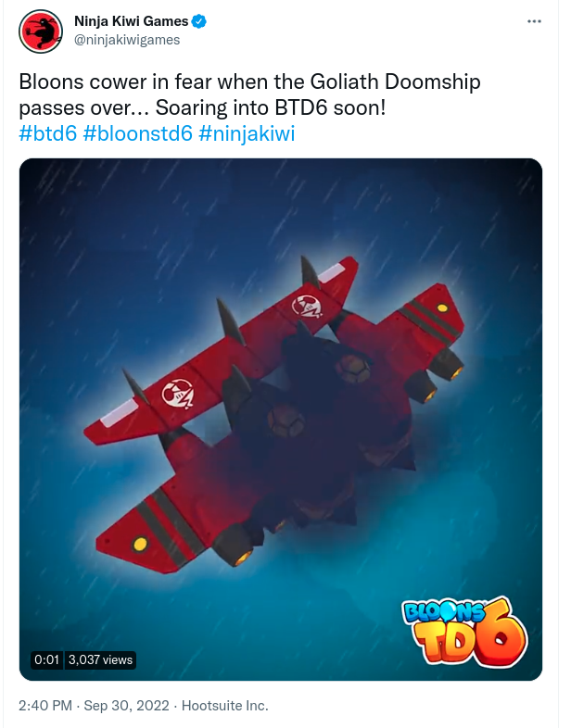Click the 0:01 video duration label
The image size is (571, 728).
[46, 659]
